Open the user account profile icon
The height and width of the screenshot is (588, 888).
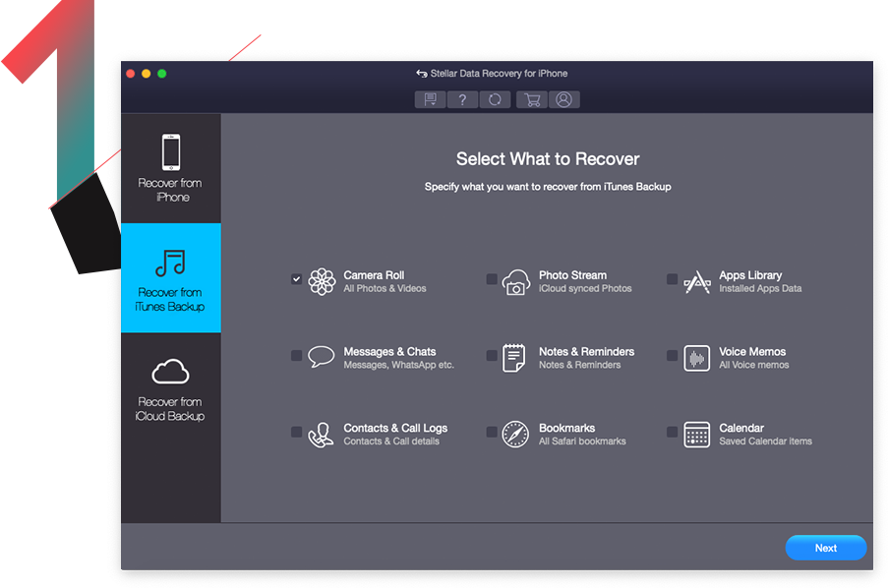[x=563, y=99]
